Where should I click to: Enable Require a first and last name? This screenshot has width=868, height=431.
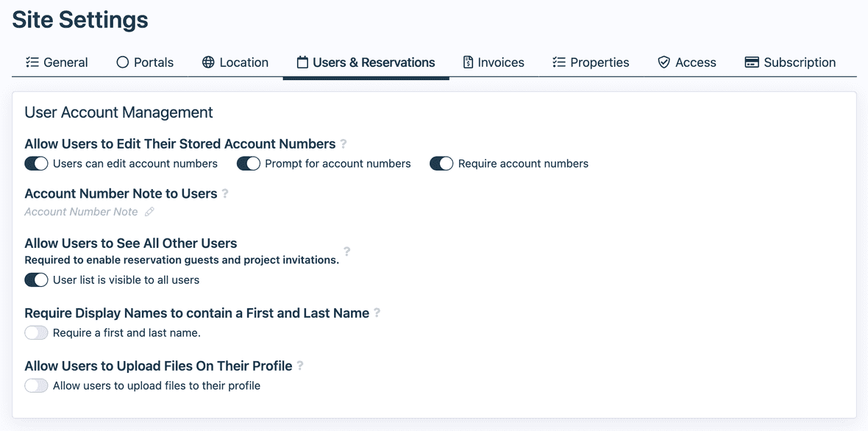click(x=36, y=332)
